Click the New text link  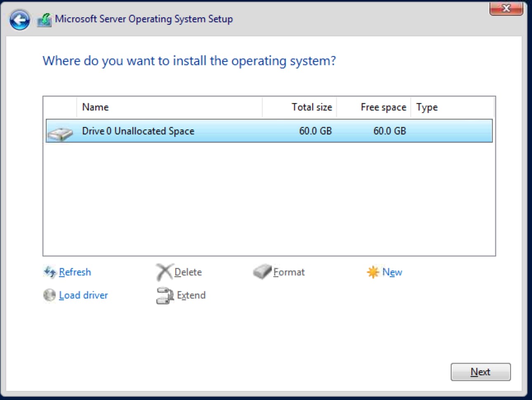pos(392,272)
